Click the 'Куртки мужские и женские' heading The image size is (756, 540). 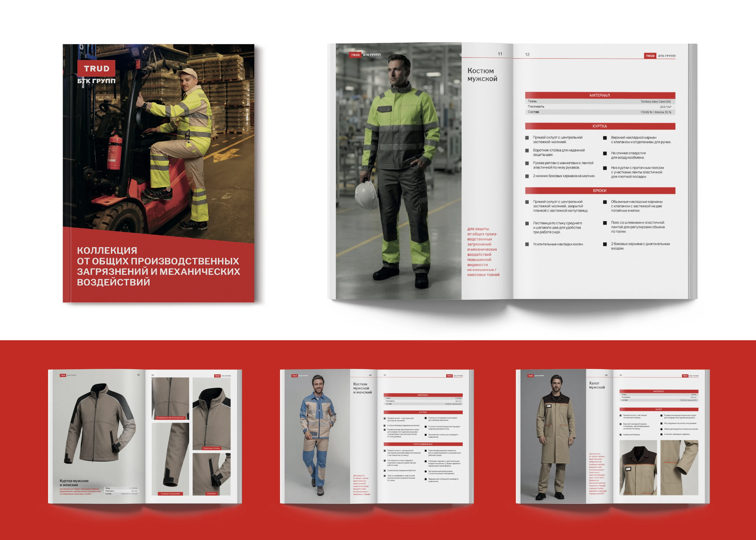(74, 483)
